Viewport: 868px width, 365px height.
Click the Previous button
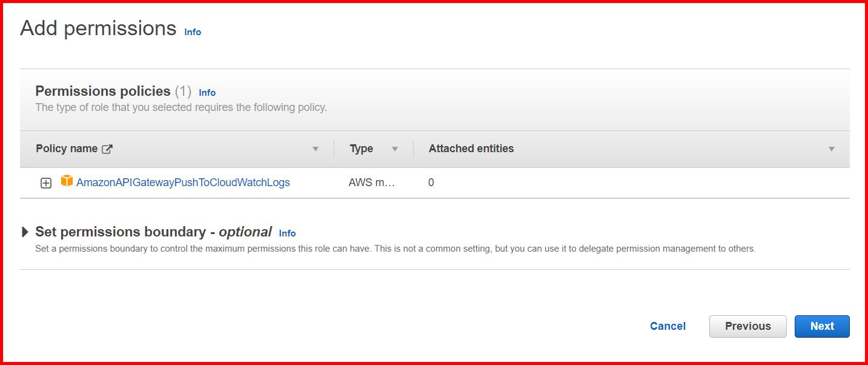pos(747,326)
